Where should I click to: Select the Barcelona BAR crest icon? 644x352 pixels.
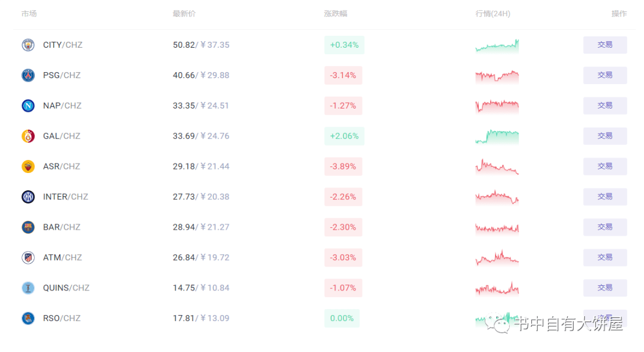coord(28,227)
